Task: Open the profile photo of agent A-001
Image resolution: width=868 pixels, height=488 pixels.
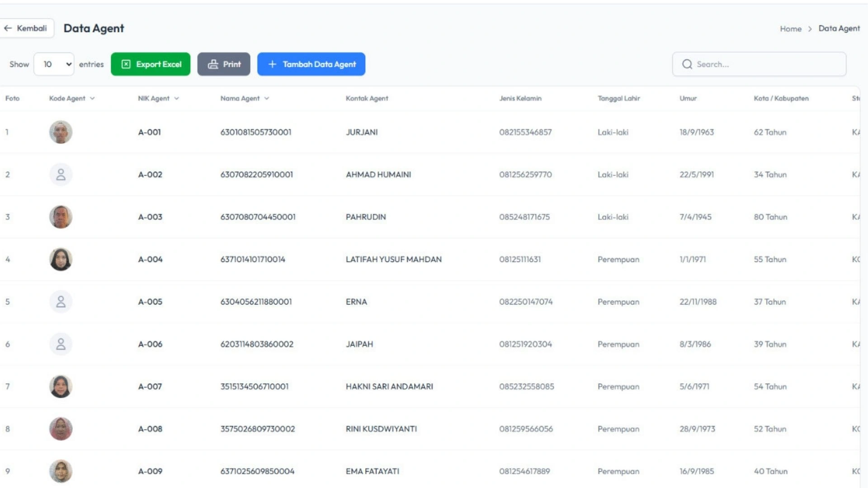Action: (x=61, y=132)
